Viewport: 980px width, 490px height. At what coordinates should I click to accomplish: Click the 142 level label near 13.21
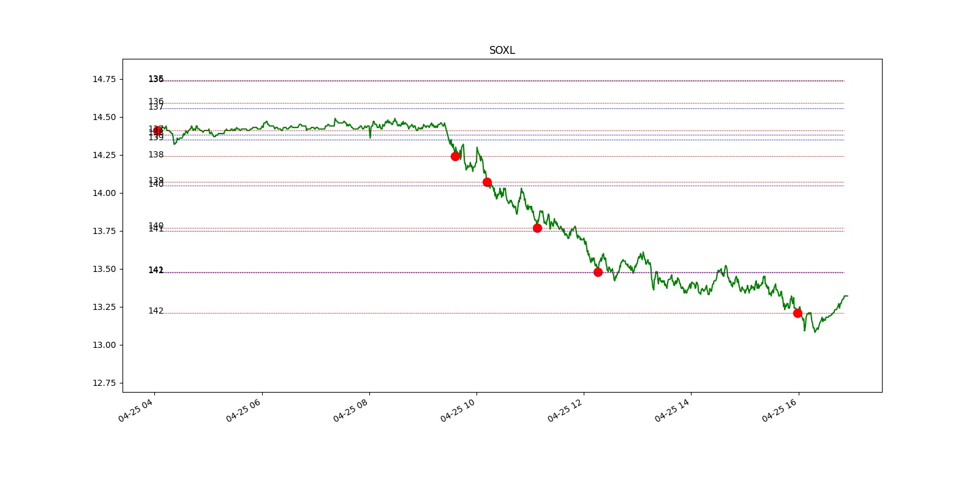(156, 311)
